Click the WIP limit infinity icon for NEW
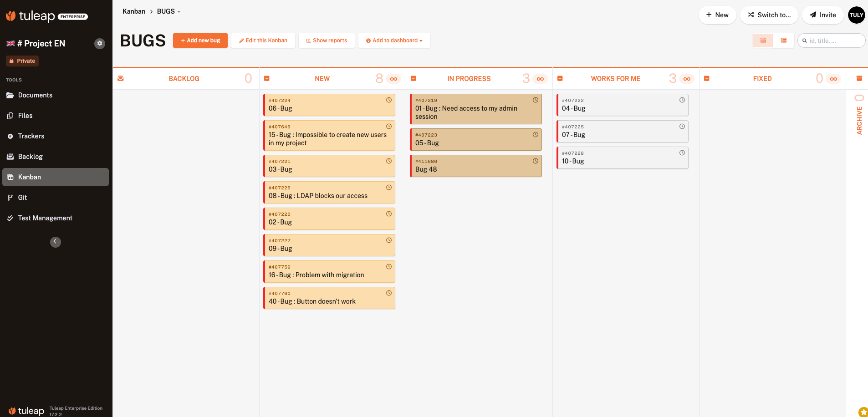868x417 pixels. coord(393,79)
